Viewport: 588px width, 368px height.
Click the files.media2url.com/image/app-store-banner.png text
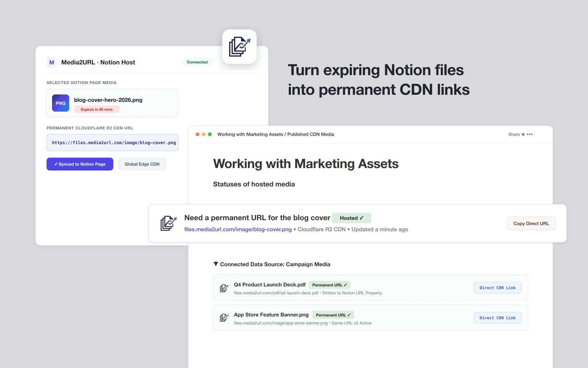281,323
